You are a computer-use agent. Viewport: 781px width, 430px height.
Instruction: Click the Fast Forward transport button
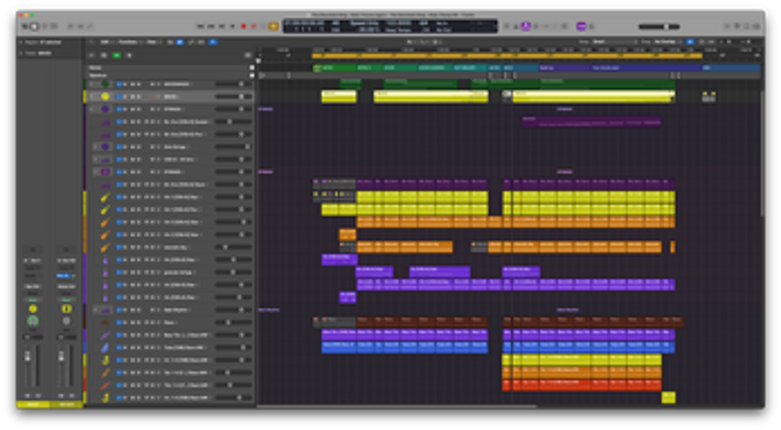(x=211, y=26)
